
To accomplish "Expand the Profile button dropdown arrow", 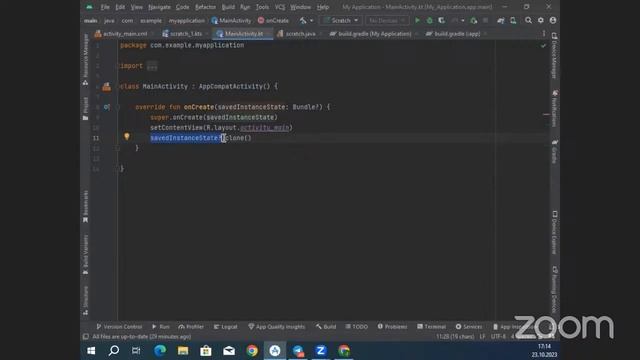I will (x=462, y=20).
